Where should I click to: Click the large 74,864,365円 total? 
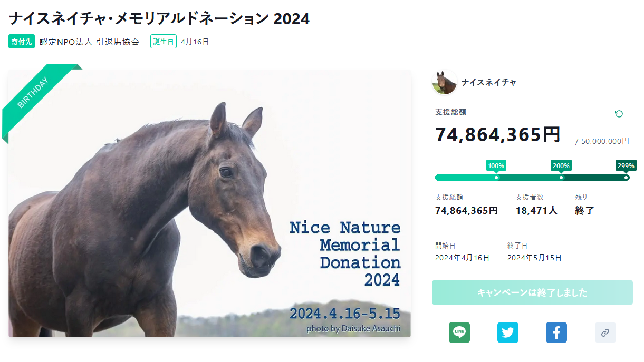pyautogui.click(x=497, y=135)
